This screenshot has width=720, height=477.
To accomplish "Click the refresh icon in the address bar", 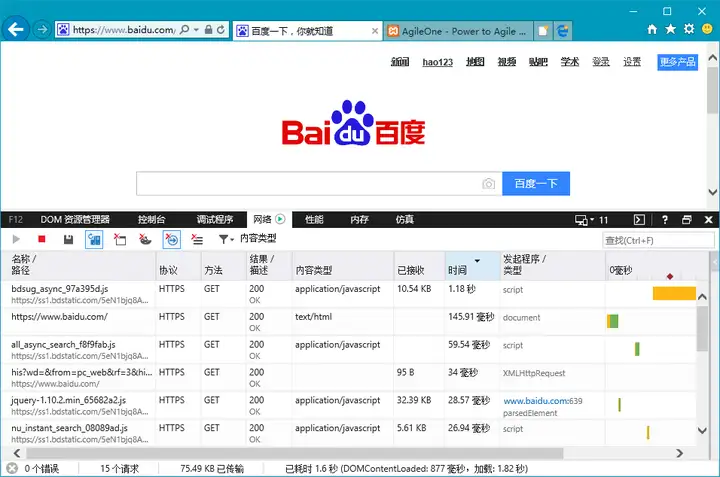I will tap(221, 30).
